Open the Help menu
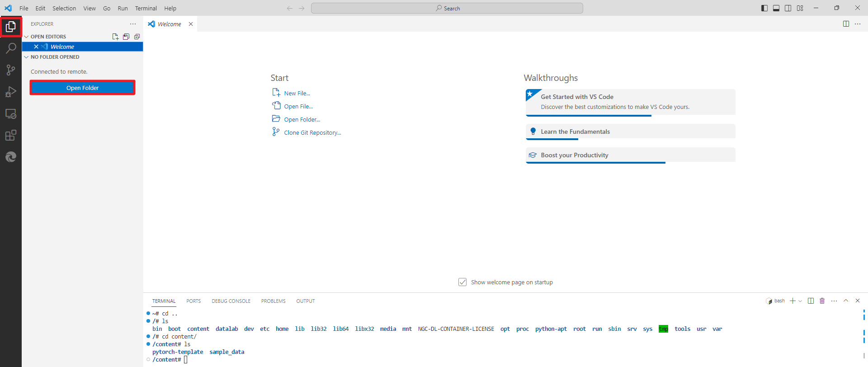The image size is (868, 367). point(170,8)
